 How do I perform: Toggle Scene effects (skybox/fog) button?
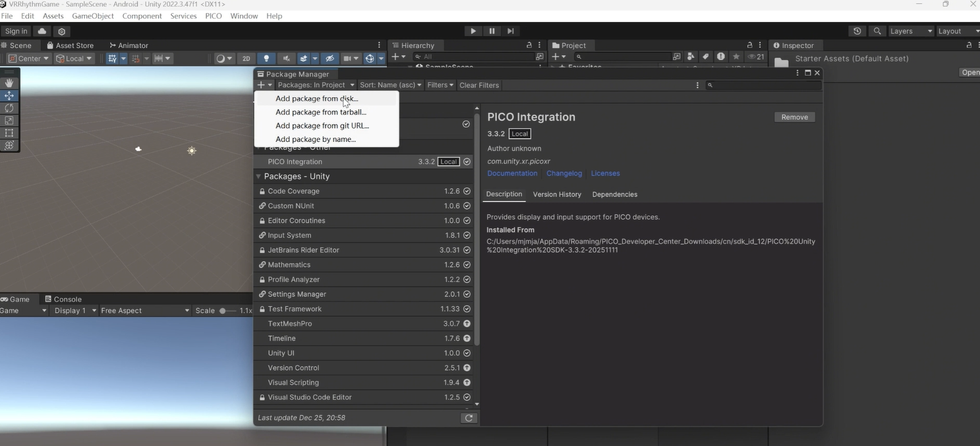point(304,58)
